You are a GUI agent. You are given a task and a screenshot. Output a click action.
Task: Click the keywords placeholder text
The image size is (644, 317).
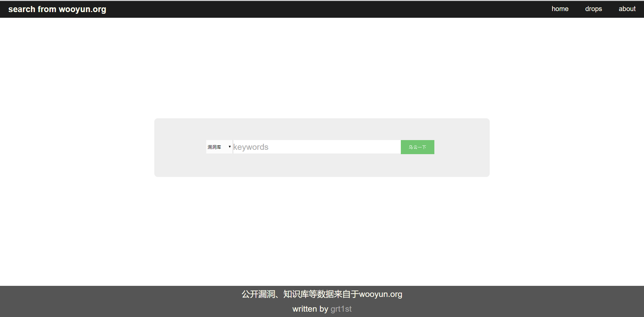tap(251, 147)
